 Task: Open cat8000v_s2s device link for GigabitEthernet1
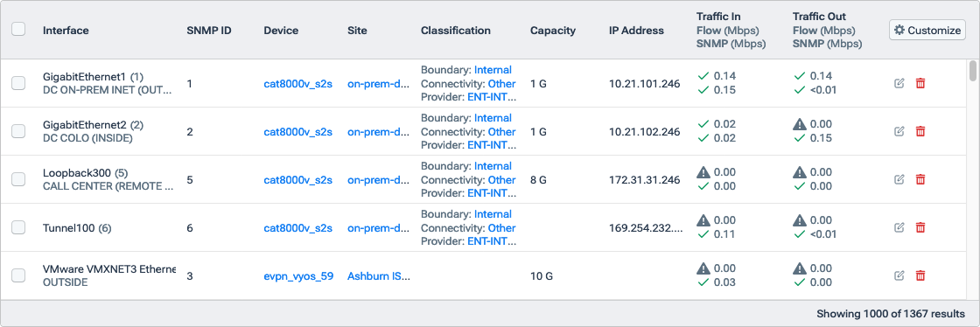pos(298,83)
